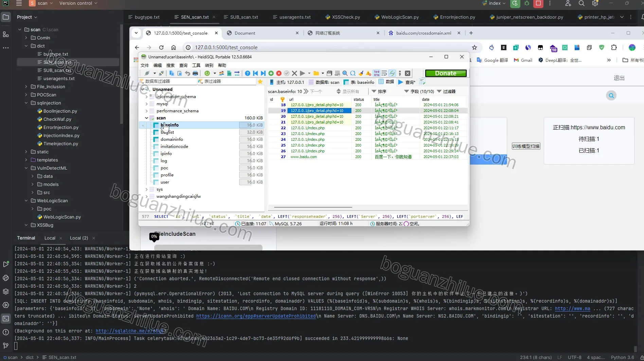This screenshot has width=644, height=361.
Task: Expand the information_schema database node
Action: tap(147, 97)
